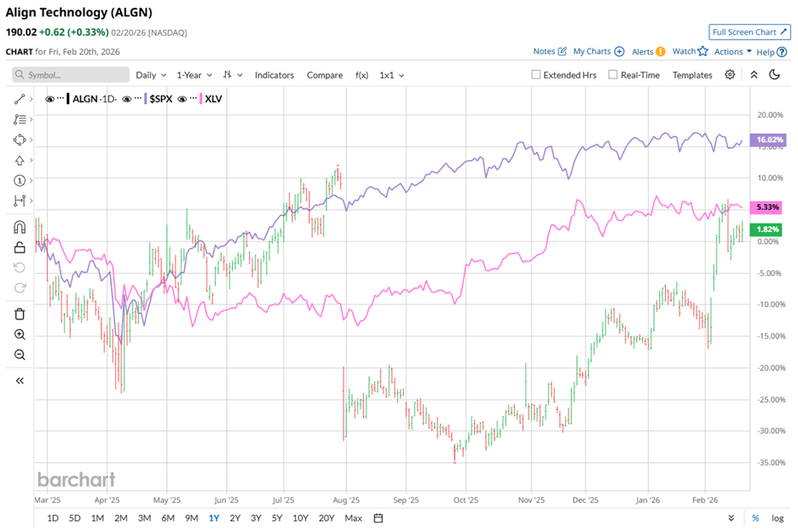Image resolution: width=798 pixels, height=532 pixels.
Task: Click the Full Screen Chart button
Action: [749, 32]
